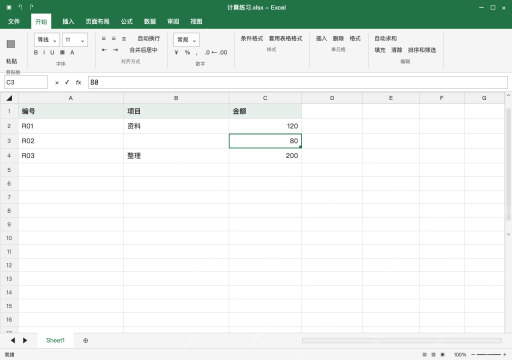Toggle Underline formatting (U)
Image resolution: width=512 pixels, height=360 pixels.
click(x=52, y=52)
